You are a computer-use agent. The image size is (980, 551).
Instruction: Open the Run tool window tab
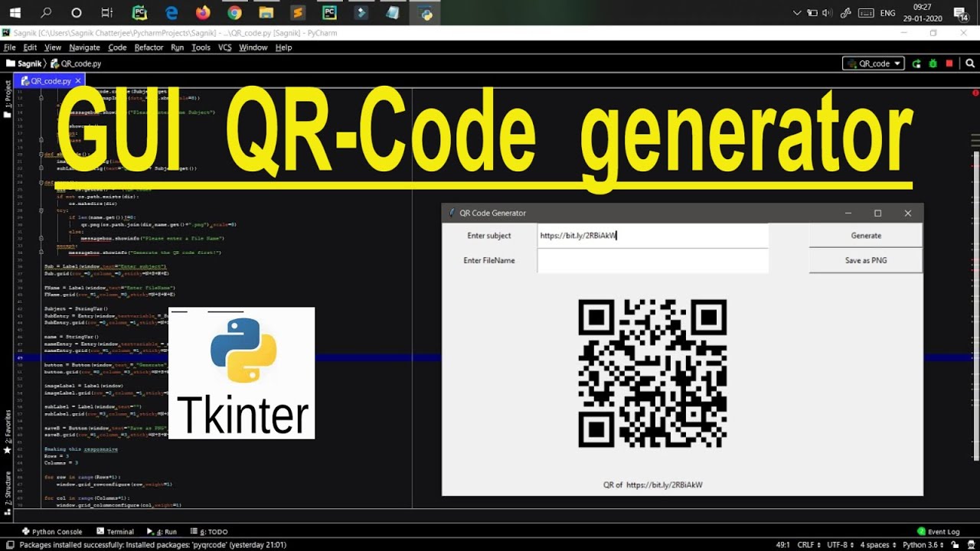click(161, 531)
